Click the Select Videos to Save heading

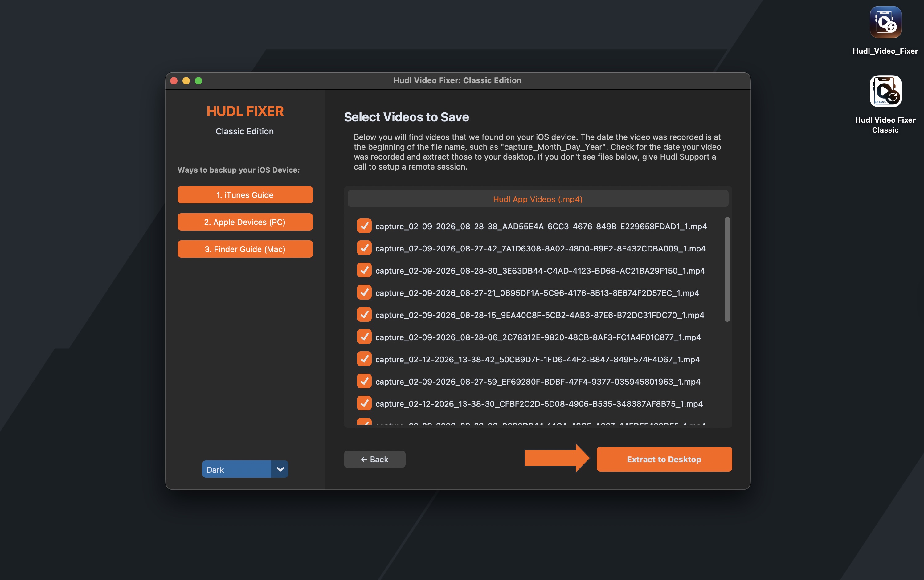coord(406,117)
